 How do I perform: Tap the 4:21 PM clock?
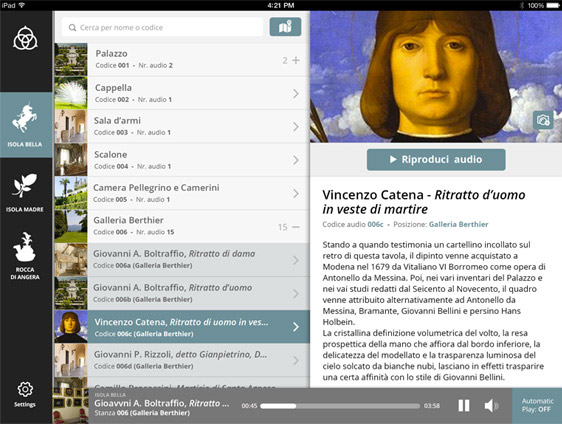(x=281, y=5)
